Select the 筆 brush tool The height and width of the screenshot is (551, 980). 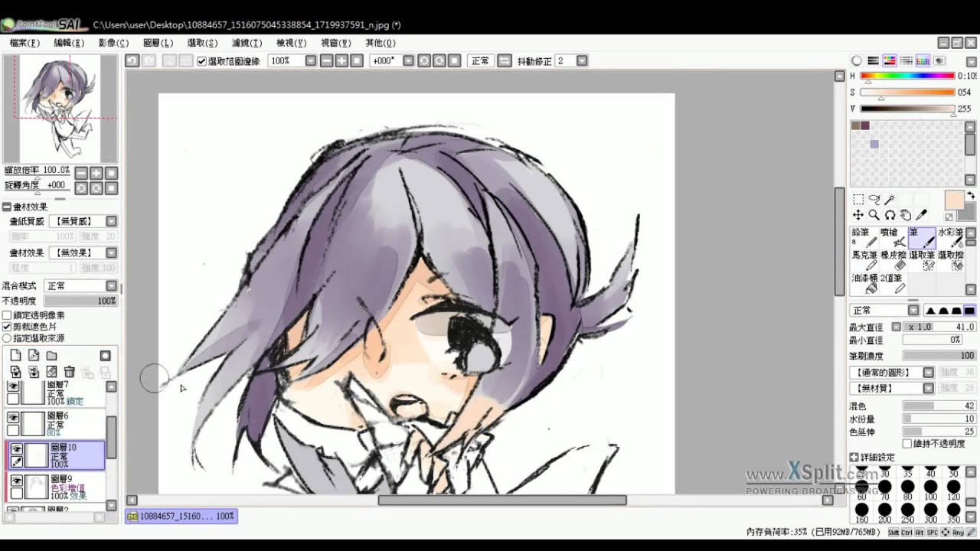pyautogui.click(x=921, y=237)
